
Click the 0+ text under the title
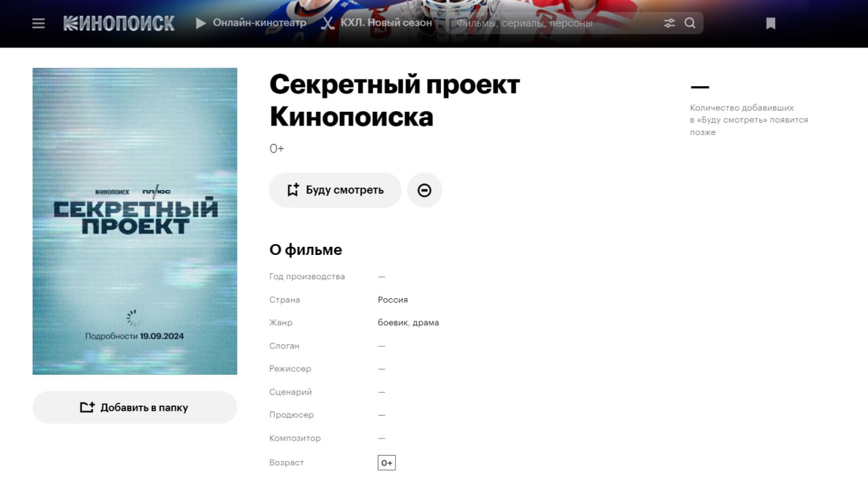(277, 148)
